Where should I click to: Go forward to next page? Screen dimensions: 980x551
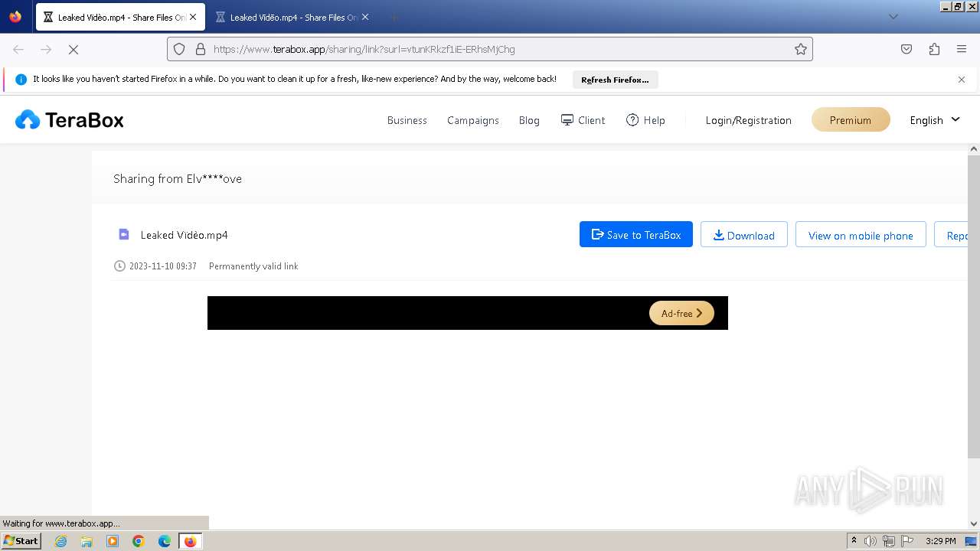[x=46, y=49]
